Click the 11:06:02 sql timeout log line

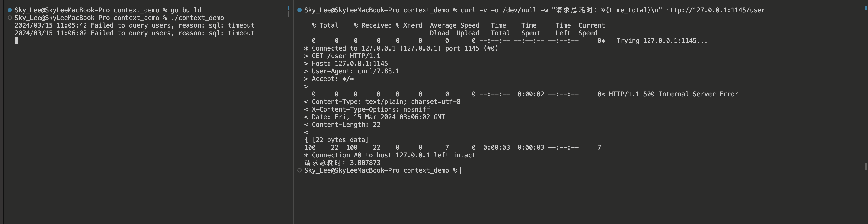tap(134, 33)
